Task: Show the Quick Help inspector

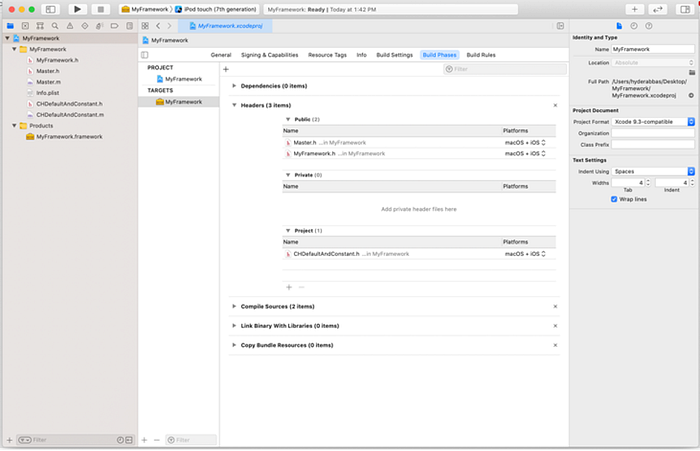Action: click(649, 26)
